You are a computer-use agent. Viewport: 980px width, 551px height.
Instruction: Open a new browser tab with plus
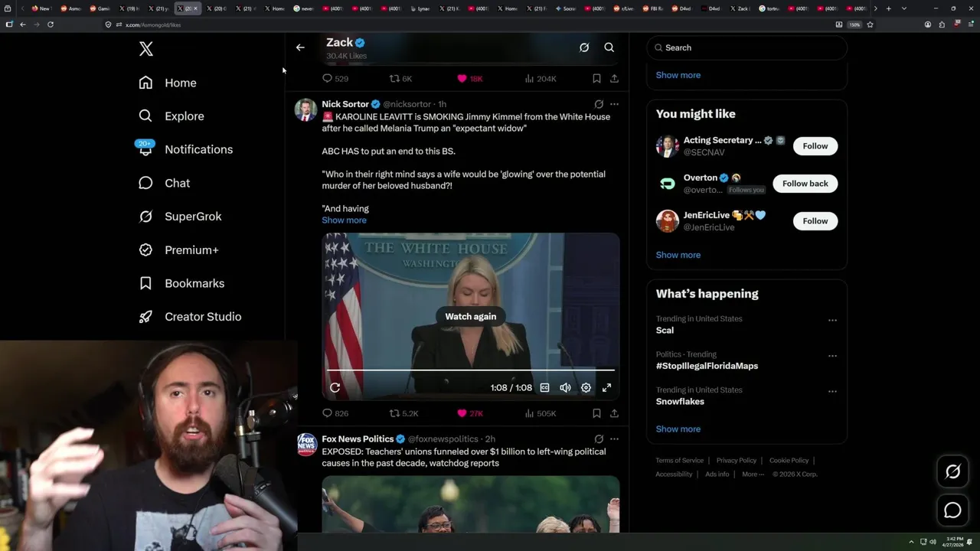pyautogui.click(x=888, y=8)
